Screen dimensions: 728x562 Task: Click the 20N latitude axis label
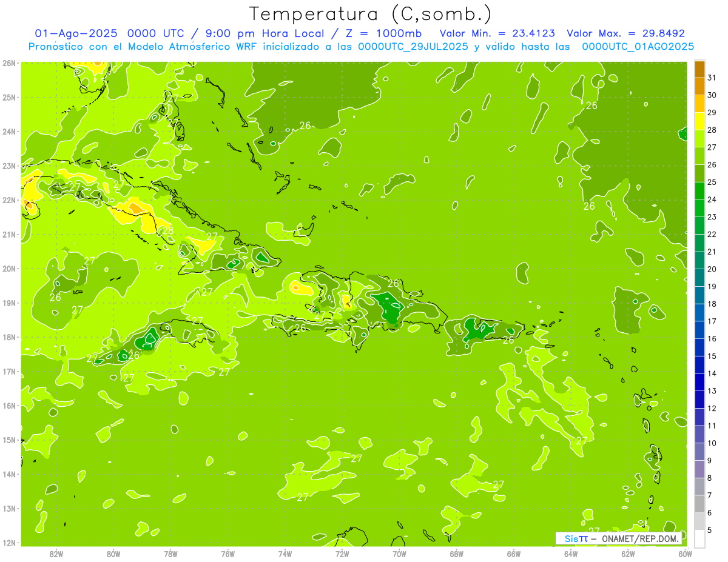[x=8, y=269]
